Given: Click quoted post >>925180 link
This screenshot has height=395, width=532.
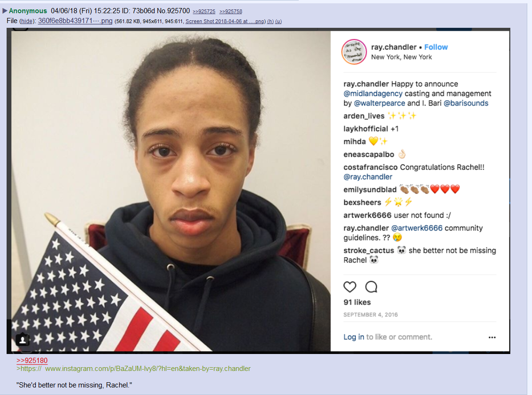Looking at the screenshot, I should 32,361.
